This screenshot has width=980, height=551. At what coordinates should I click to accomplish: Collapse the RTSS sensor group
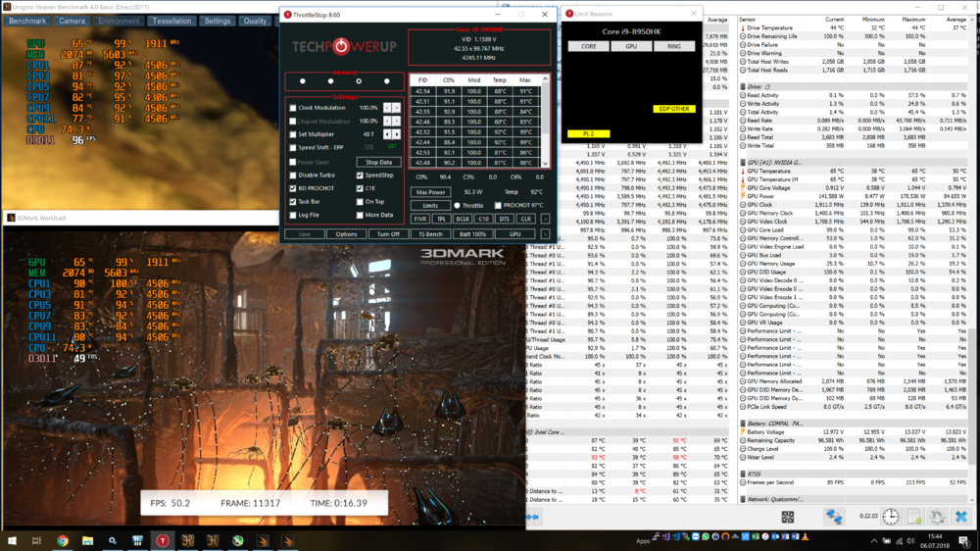tap(743, 475)
